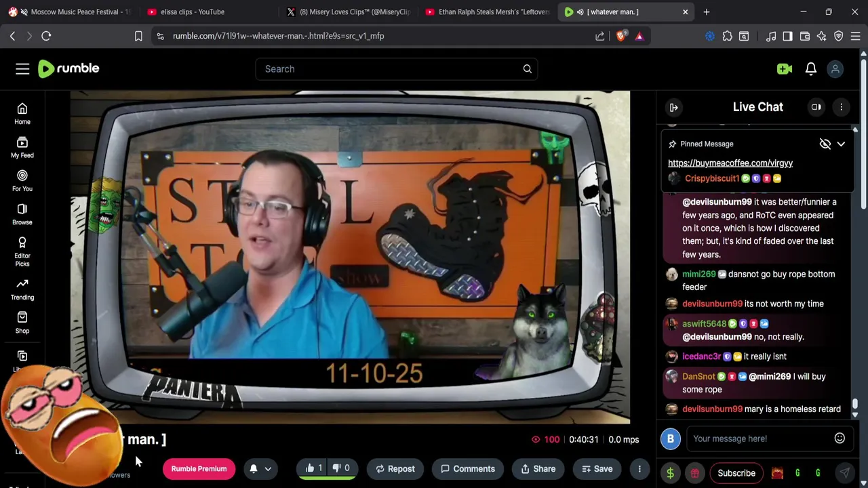Click the Rumble Premium button
The image size is (868, 488).
199,468
